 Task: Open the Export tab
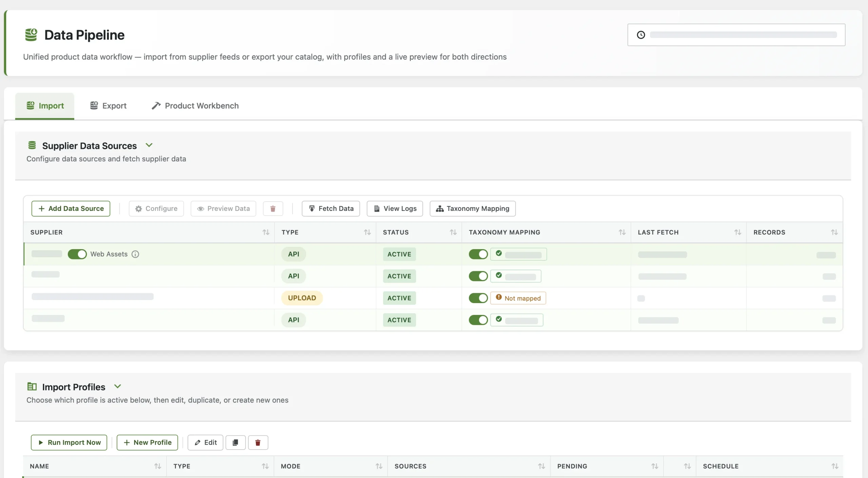[x=108, y=106]
